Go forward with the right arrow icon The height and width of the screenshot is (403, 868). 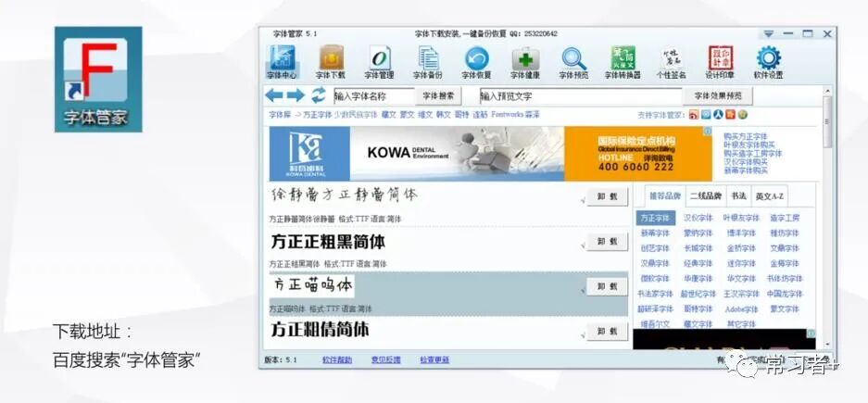pos(296,95)
